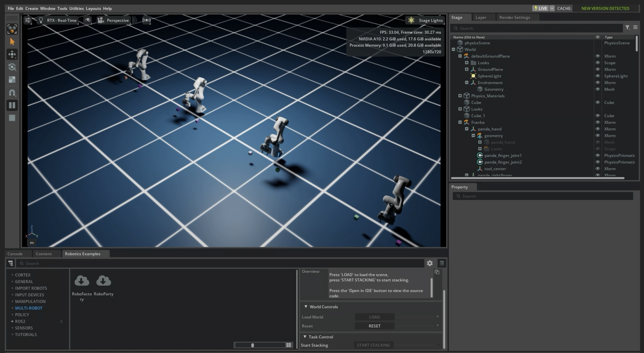Toggle the snap magnet icon
The height and width of the screenshot is (353, 644).
pos(12,93)
